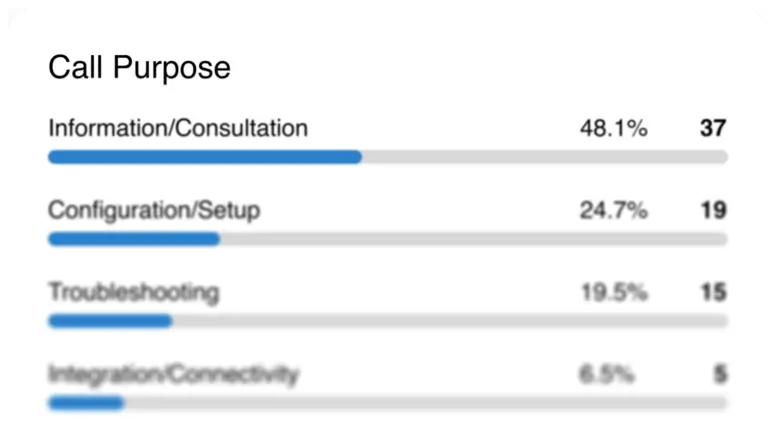Click the count 37 for Information/Consultation

click(712, 128)
